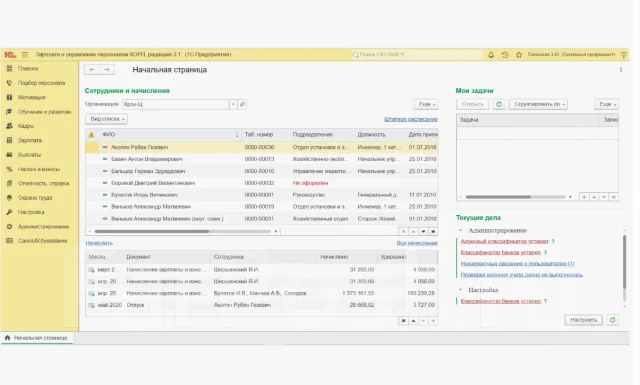Click Открыть button in Мои задачи
This screenshot has width=640, height=385.
point(472,104)
